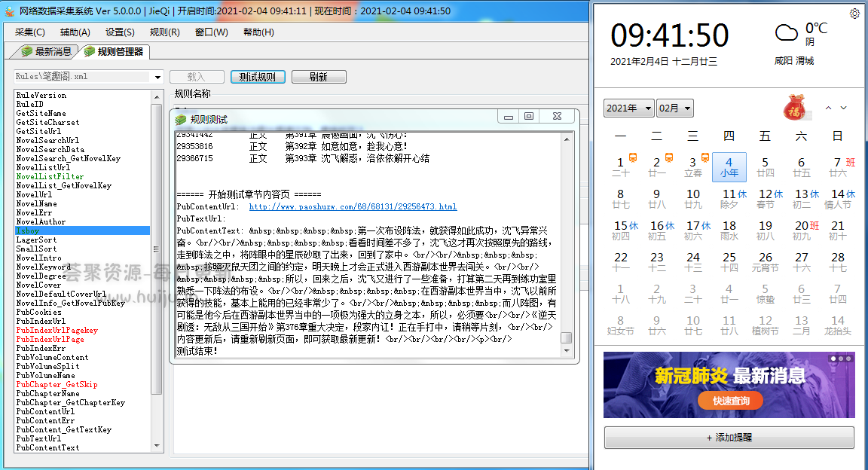Click the cloudy weather icon
The width and height of the screenshot is (868, 470).
[x=786, y=33]
